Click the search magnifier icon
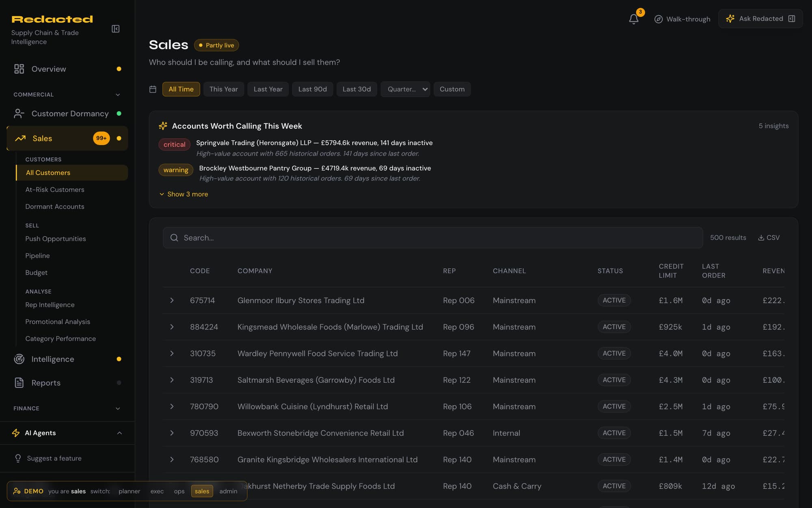This screenshot has height=508, width=812. [174, 238]
